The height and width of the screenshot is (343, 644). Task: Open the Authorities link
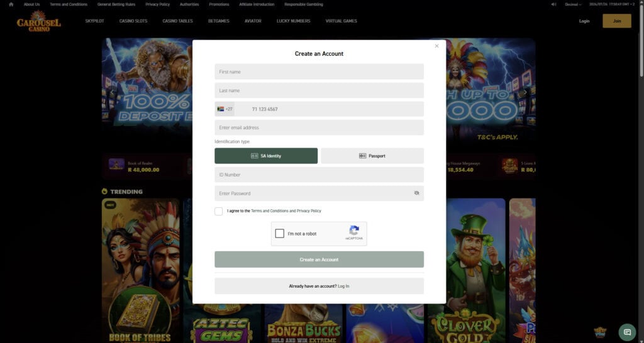189,4
